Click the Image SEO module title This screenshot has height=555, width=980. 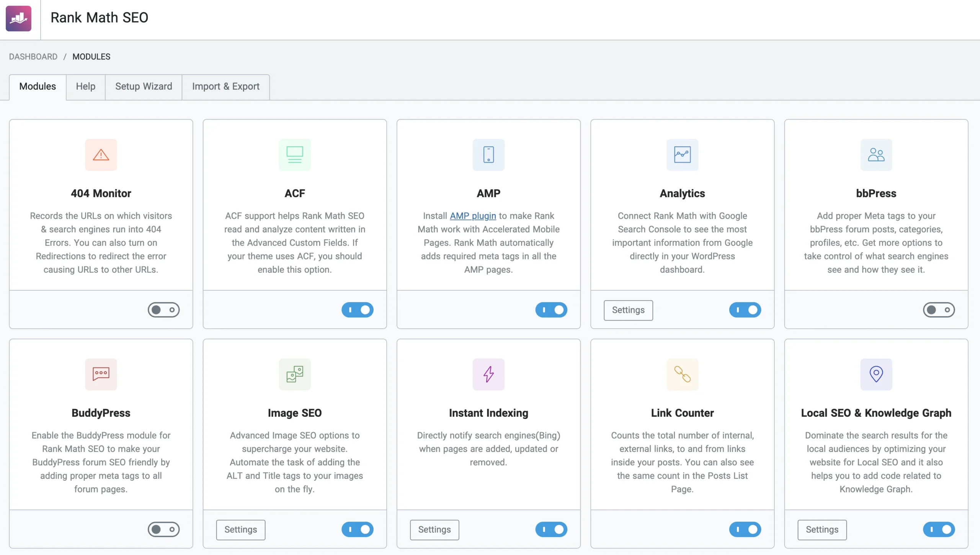(295, 413)
